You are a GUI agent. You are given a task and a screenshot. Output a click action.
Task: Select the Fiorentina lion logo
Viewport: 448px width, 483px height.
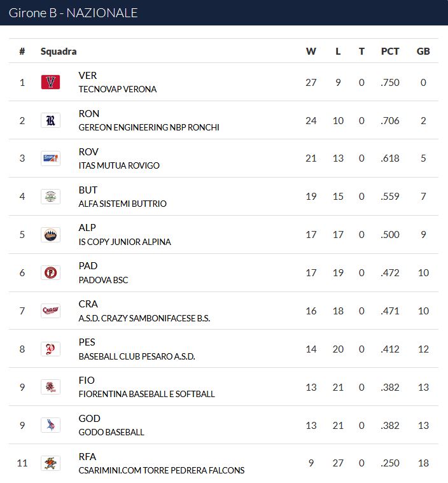50,387
